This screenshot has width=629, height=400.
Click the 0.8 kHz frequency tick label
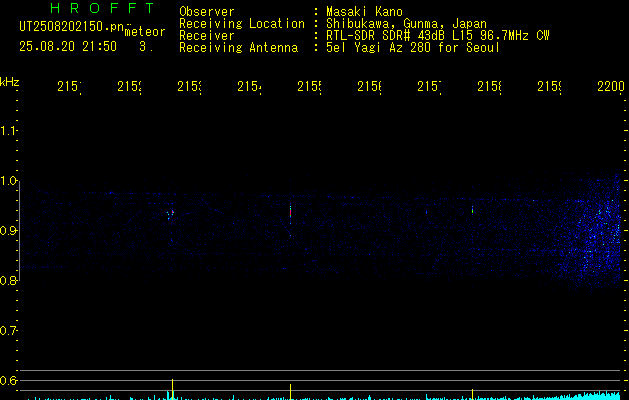pos(8,280)
